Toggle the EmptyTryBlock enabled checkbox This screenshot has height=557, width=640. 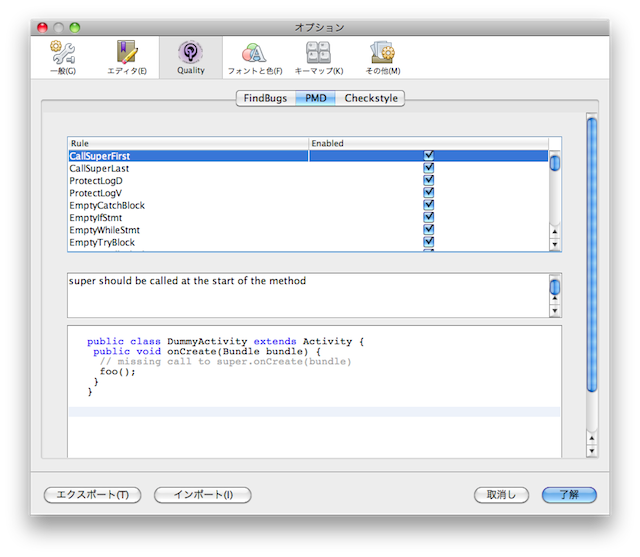429,242
